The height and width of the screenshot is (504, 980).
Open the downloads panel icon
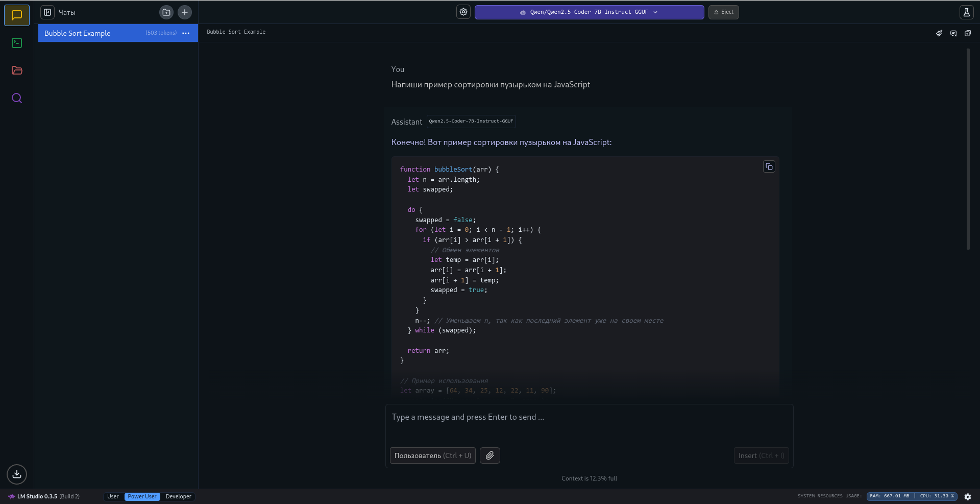[x=17, y=474]
